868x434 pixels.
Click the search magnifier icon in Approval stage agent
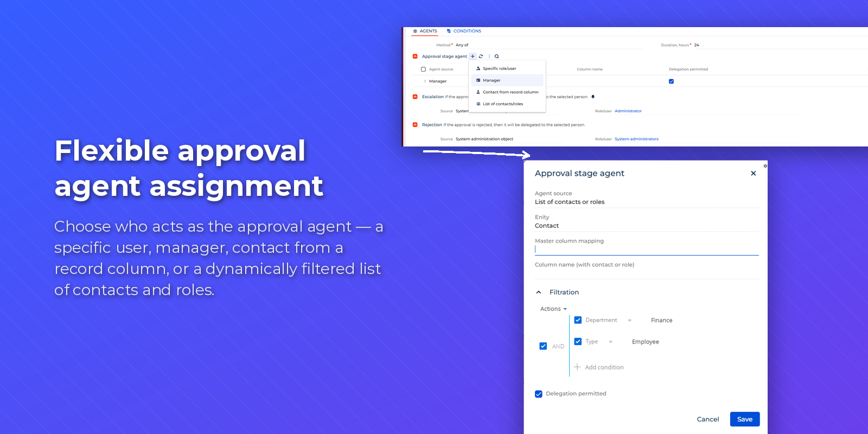[x=496, y=56]
